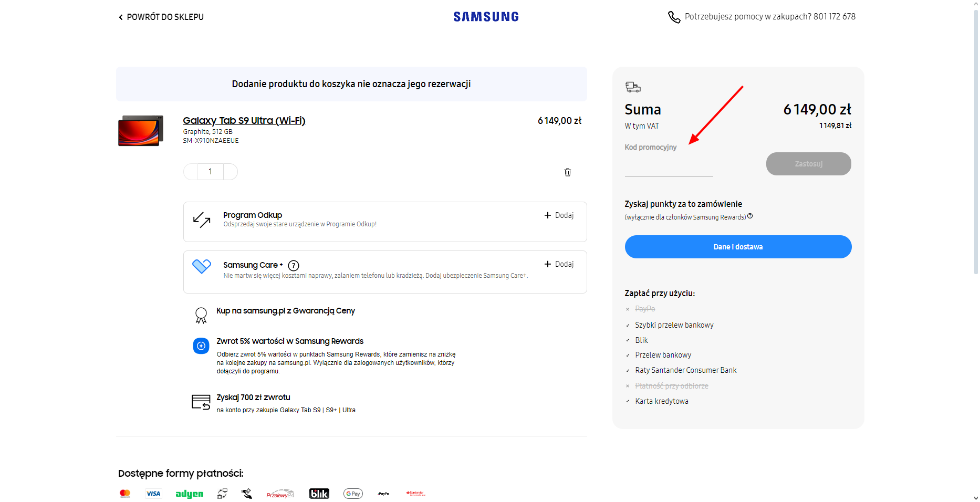Proceed with Dane i dostawa button
Screen dimensions: 980x502
[x=738, y=247]
